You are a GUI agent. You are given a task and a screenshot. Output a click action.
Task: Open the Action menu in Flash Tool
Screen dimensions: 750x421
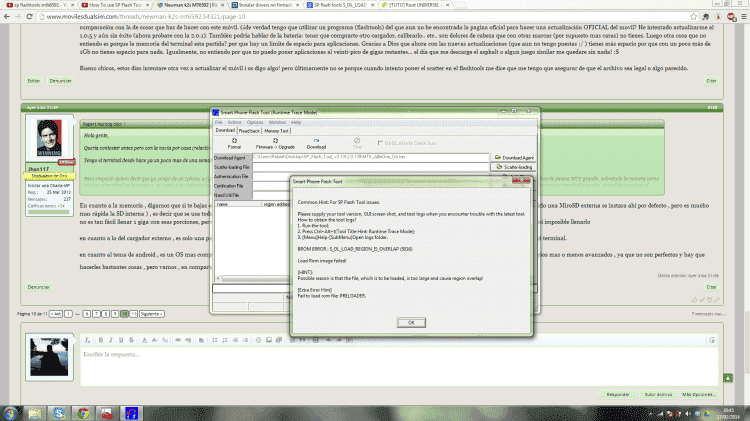(234, 122)
